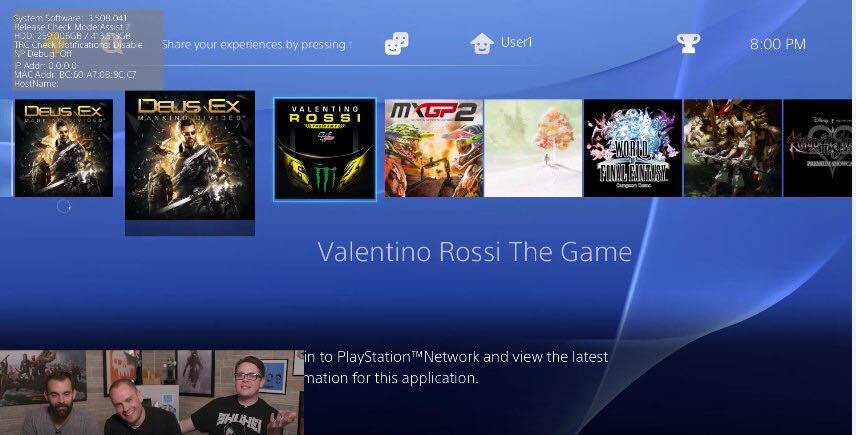Click the System Software debug info overlay
Image resolution: width=856 pixels, height=435 pixels.
88,50
